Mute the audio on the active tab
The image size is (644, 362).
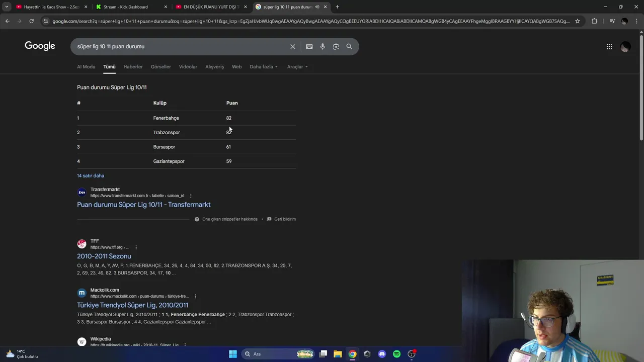(x=317, y=7)
